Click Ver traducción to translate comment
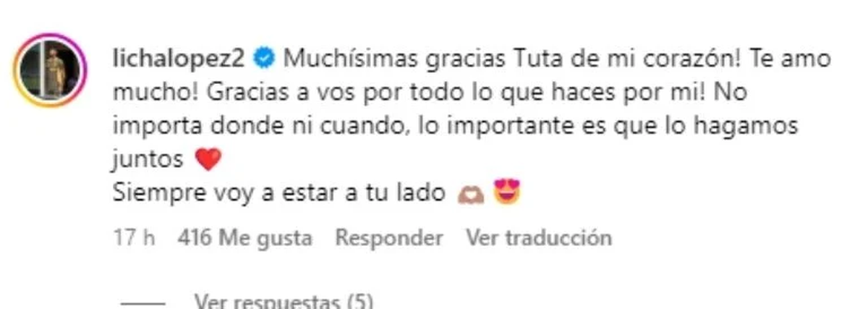 539,237
